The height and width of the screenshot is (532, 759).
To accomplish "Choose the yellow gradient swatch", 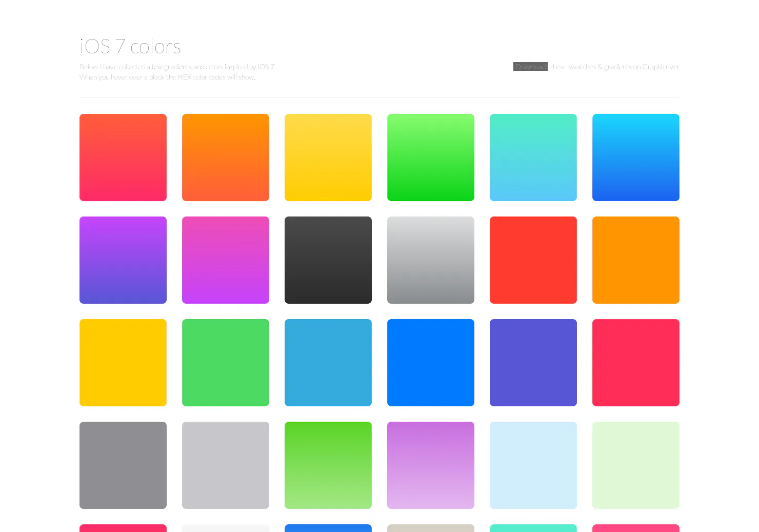I will (328, 157).
